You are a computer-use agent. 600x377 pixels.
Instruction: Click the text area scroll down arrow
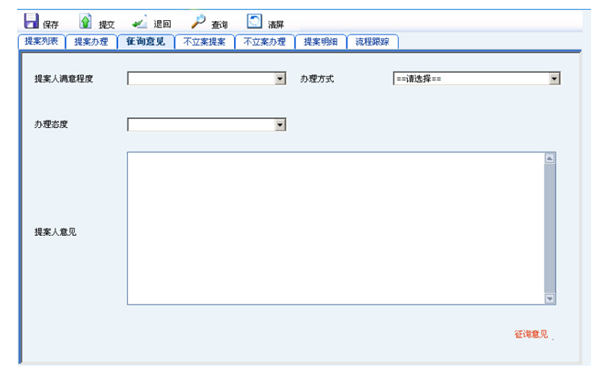550,299
